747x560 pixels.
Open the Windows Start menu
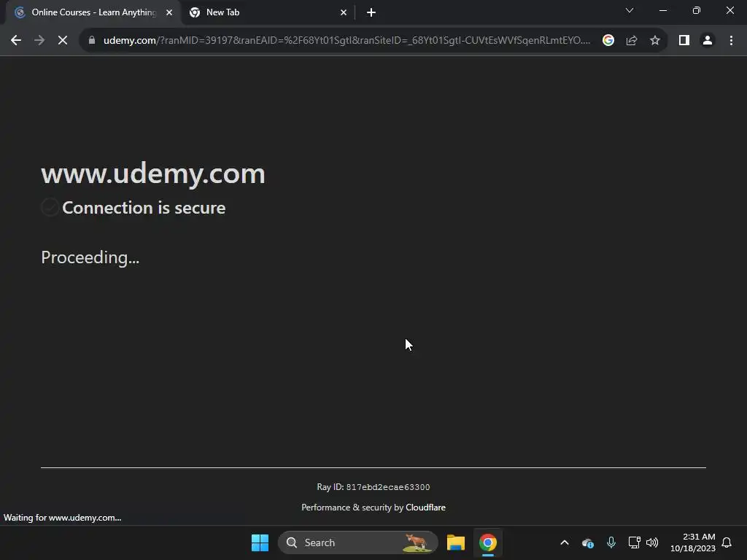click(260, 542)
